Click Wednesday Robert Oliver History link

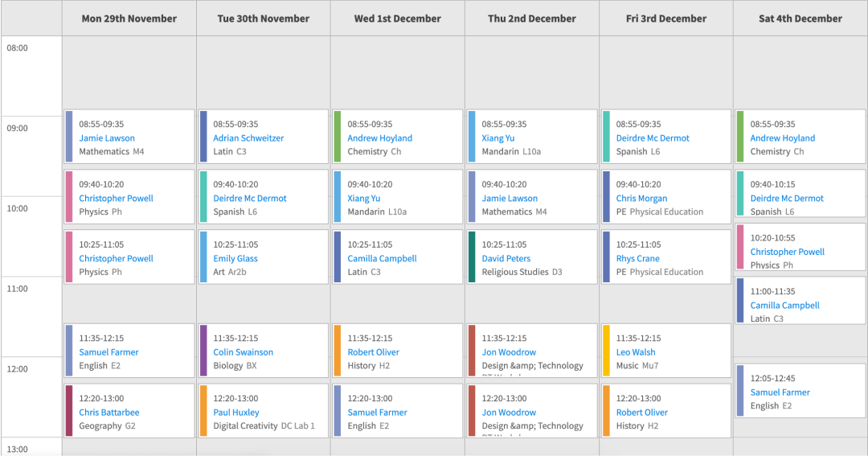click(373, 352)
